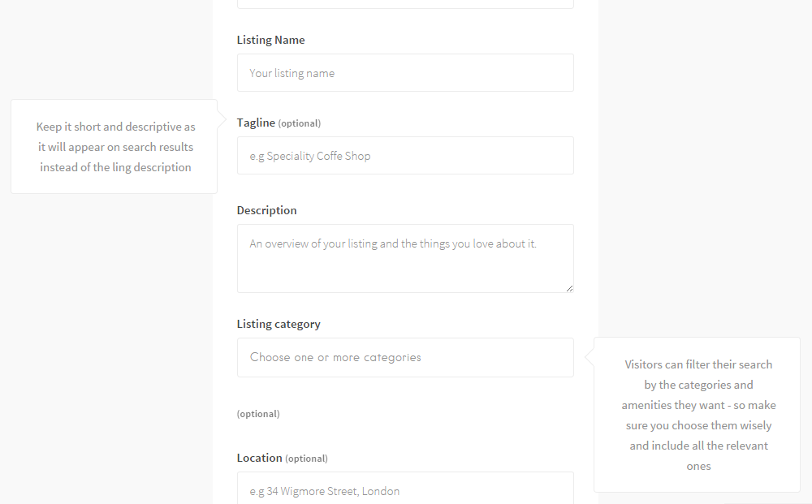Focus the Tagline text field
The width and height of the screenshot is (812, 504).
pyautogui.click(x=405, y=156)
